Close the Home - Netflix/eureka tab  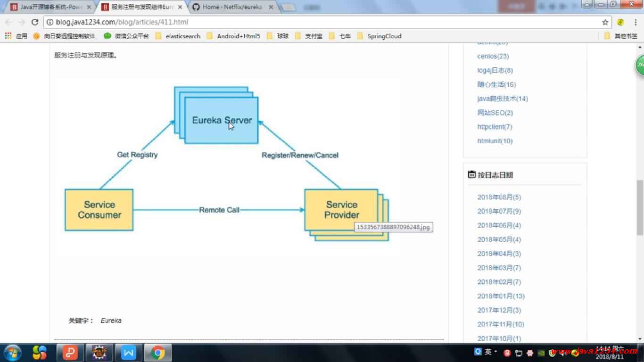pyautogui.click(x=272, y=7)
